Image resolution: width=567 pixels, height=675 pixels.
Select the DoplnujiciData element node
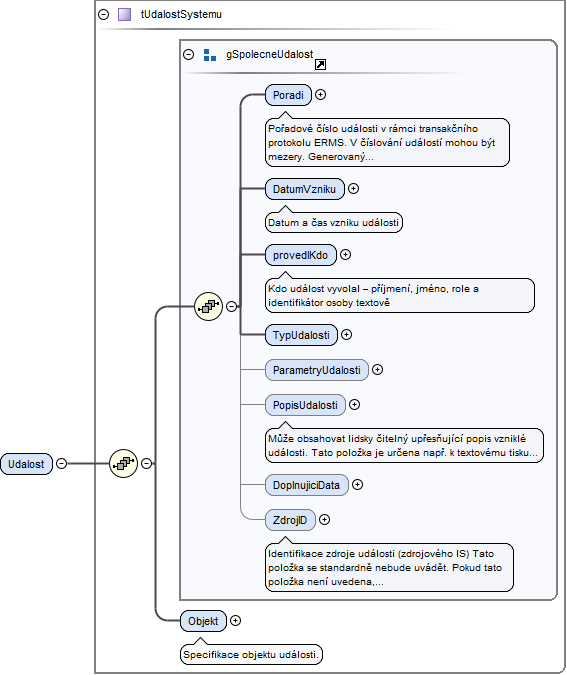click(x=307, y=485)
